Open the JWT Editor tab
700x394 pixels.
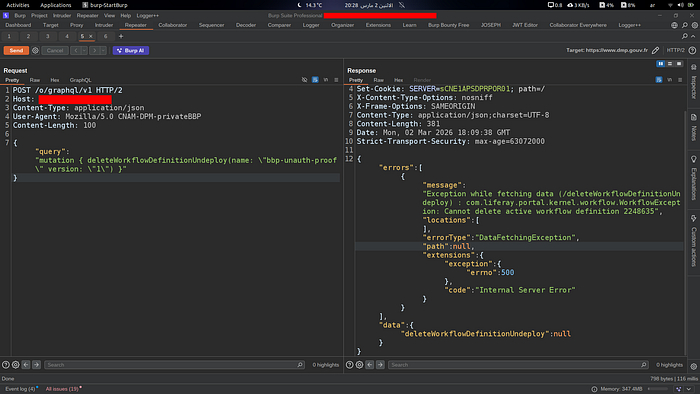click(x=525, y=25)
